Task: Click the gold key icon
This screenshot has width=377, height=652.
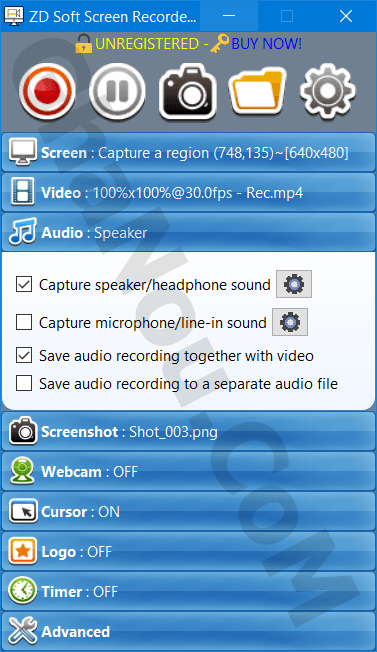Action: pos(219,44)
